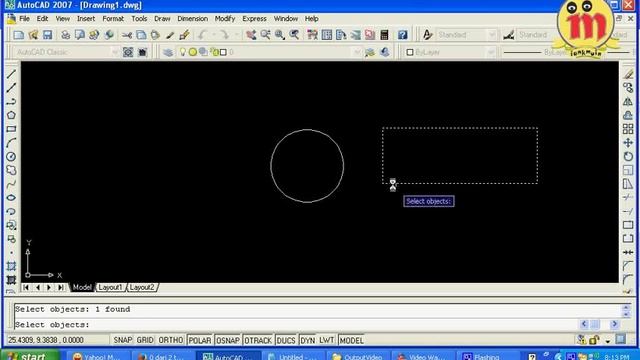Toggle OTRACK in status bar

tap(258, 340)
